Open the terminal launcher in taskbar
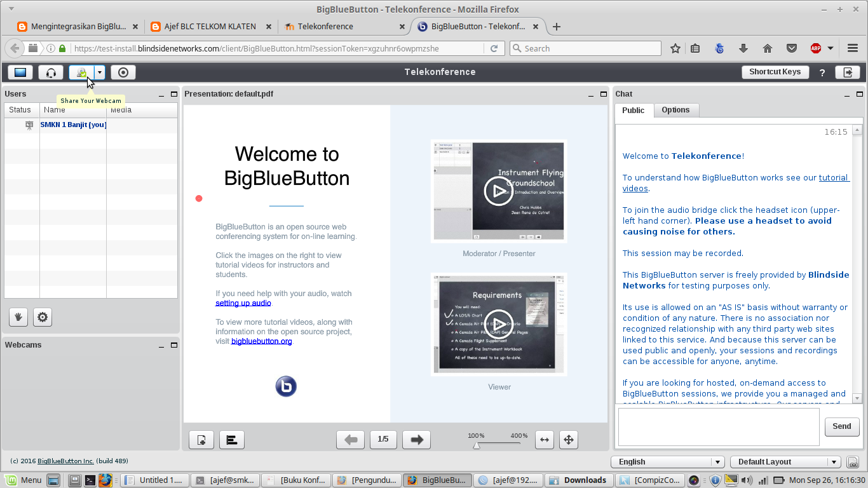Screen dimensions: 868x488 90,480
